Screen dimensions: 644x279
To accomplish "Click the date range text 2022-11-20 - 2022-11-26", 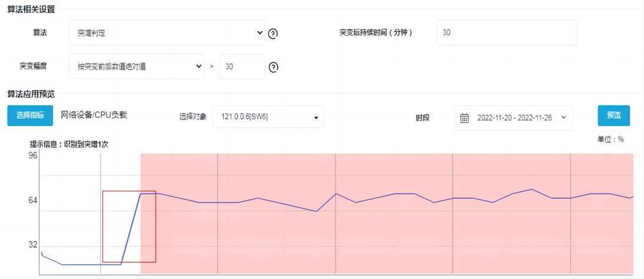I will 514,118.
